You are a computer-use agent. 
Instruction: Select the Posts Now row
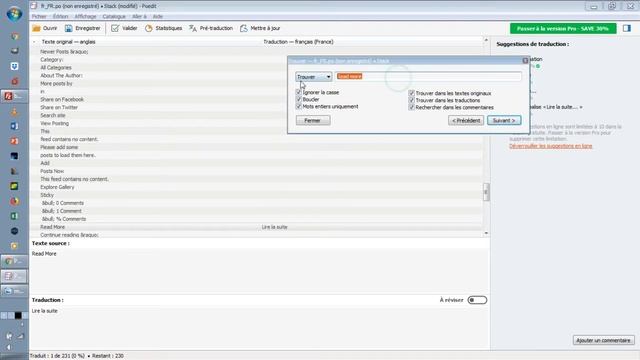256,171
